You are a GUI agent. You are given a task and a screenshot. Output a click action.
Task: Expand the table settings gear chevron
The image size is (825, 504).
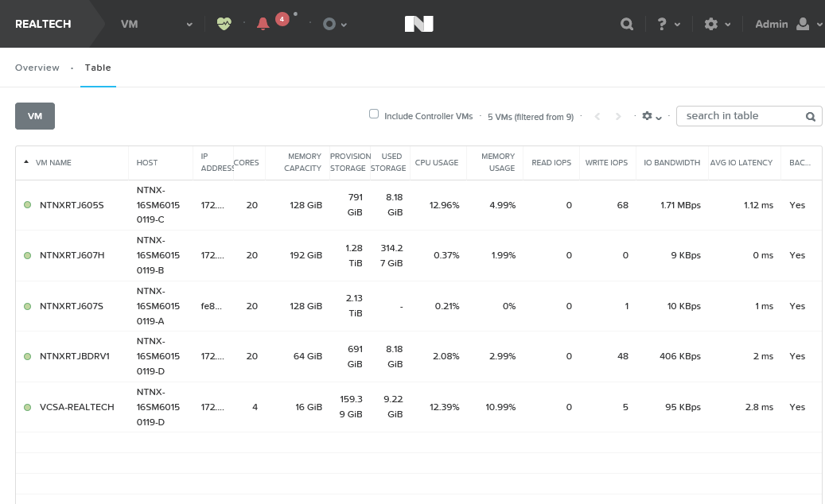click(x=659, y=118)
